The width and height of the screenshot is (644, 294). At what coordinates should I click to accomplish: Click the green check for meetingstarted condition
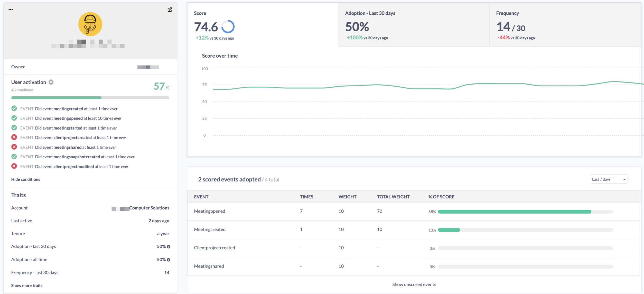point(14,128)
